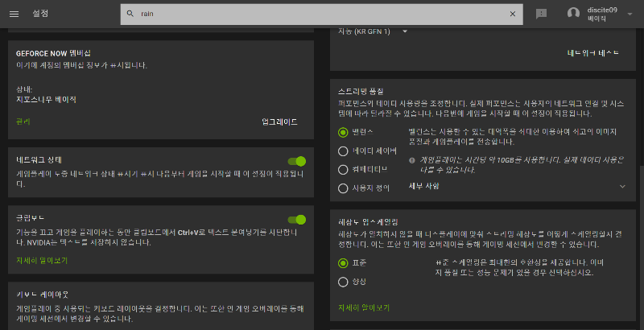Image resolution: width=644 pixels, height=330 pixels.
Task: Select the 사용자 정의 custom radio option
Action: [343, 188]
